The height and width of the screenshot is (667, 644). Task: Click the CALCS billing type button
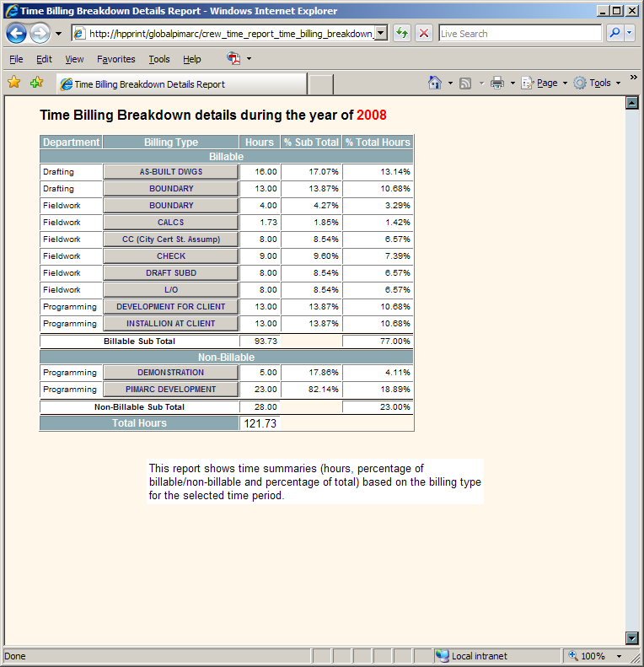(x=170, y=223)
